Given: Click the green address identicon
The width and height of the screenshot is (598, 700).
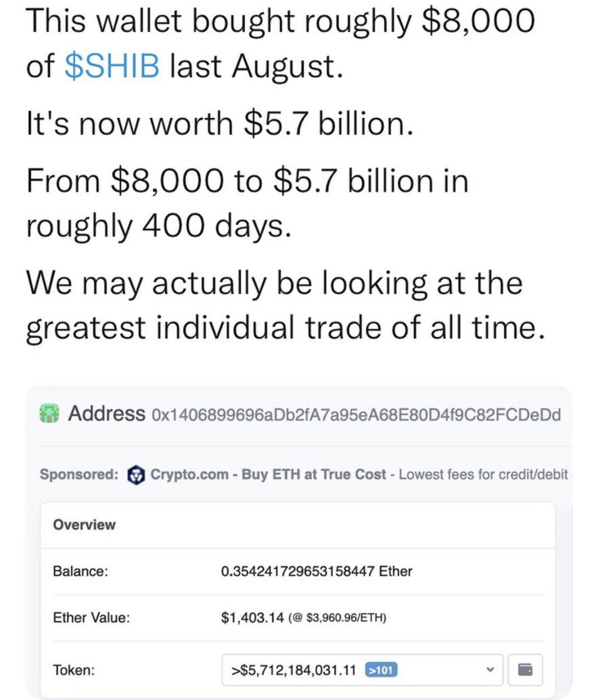Looking at the screenshot, I should tap(50, 413).
